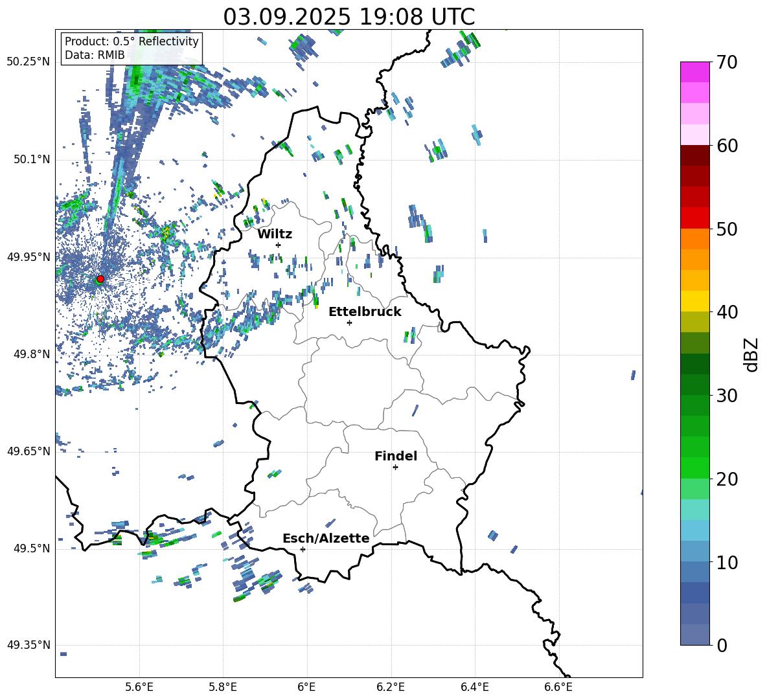This screenshot has width=767, height=700.
Task: Select the Ettelbruck city label
Action: (365, 312)
